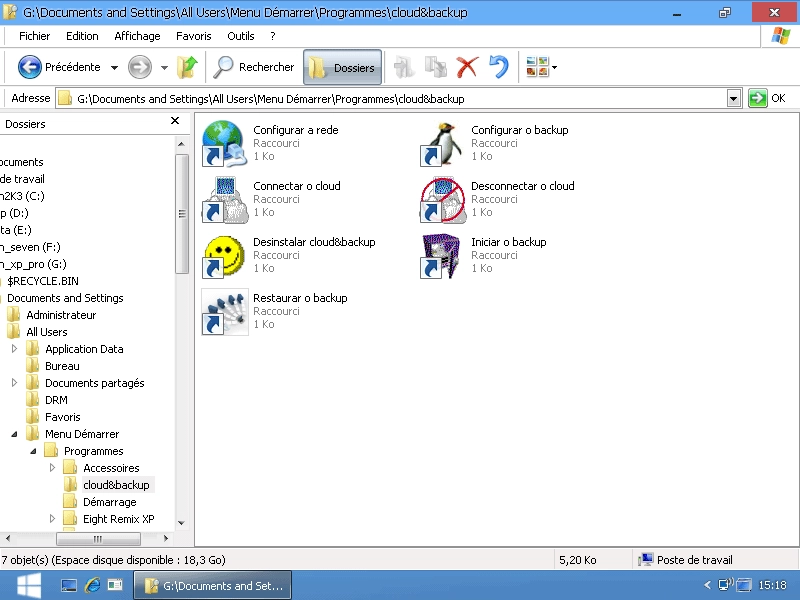Launch Internet Explorer from taskbar

pyautogui.click(x=92, y=585)
